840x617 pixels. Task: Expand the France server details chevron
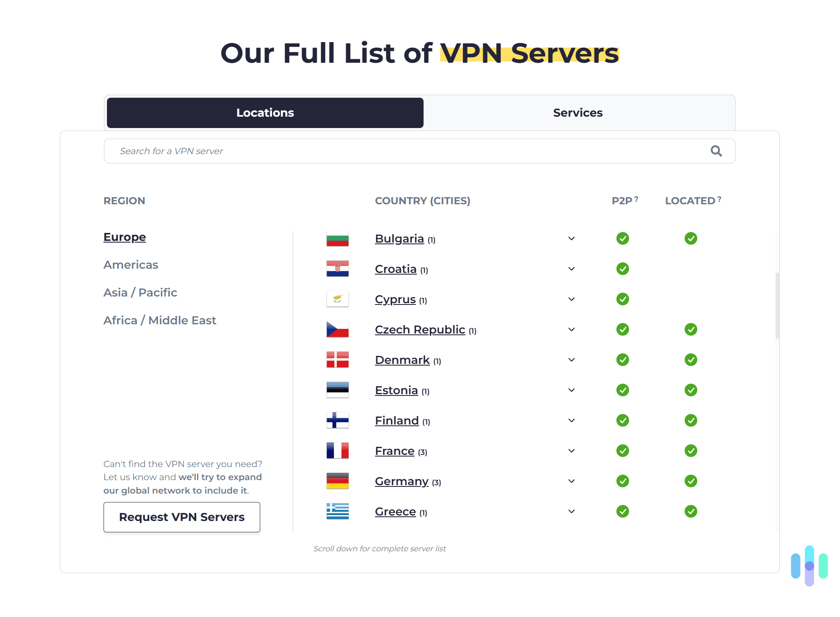coord(571,450)
